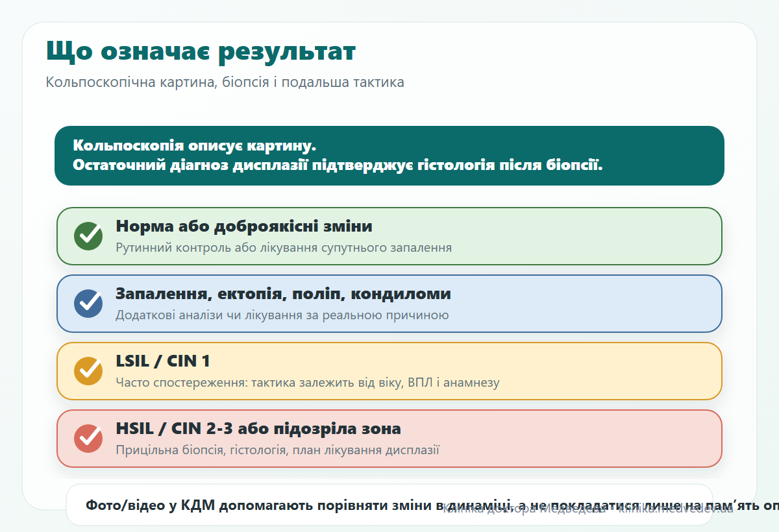779x532 pixels.
Task: Click subtitle 'Кольпоскопічна картина, біопсія і подальша тактика'
Action: (225, 83)
